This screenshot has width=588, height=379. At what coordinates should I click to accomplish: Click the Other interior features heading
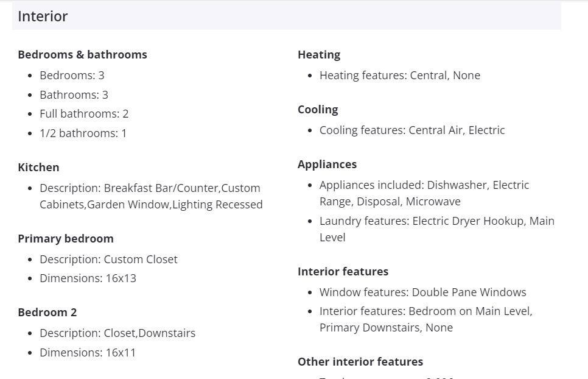360,362
